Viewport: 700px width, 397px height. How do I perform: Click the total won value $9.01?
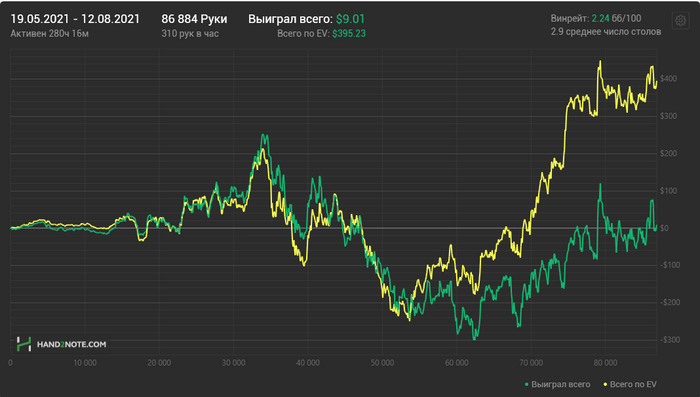(x=350, y=19)
